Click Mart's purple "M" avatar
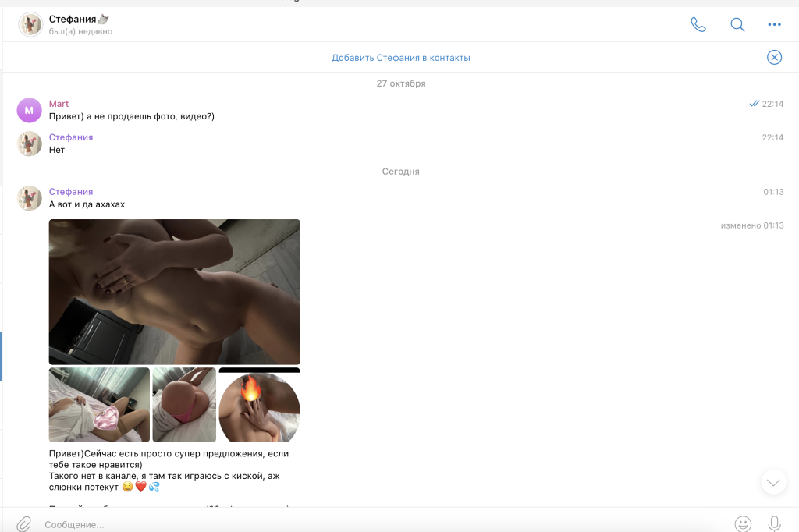 point(30,111)
